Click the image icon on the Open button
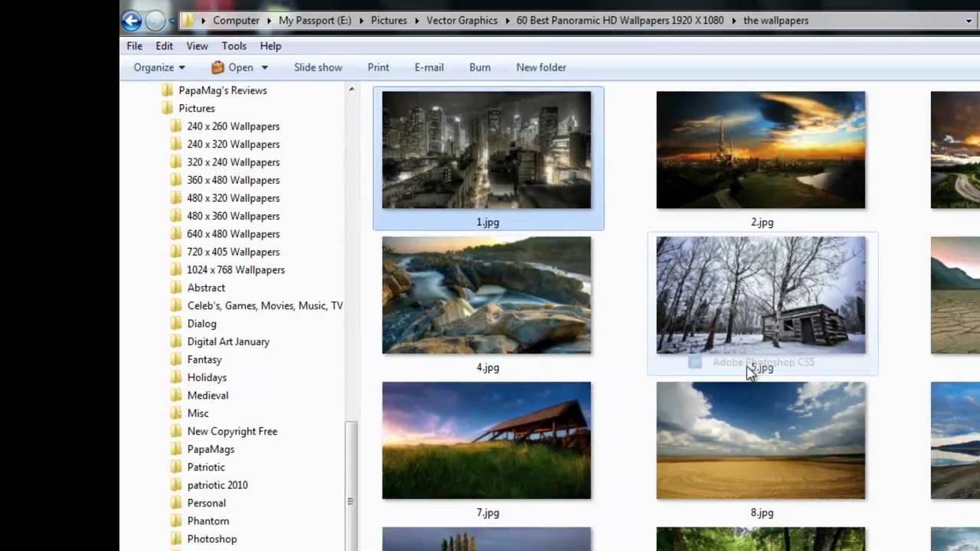980x551 pixels. tap(217, 67)
